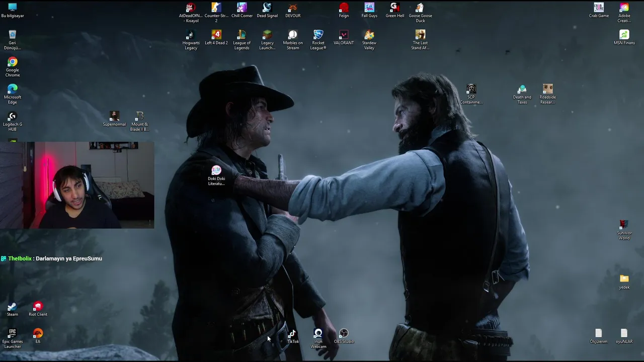Launch OBS Studio from the desktop
The image size is (644, 362).
[x=344, y=336]
